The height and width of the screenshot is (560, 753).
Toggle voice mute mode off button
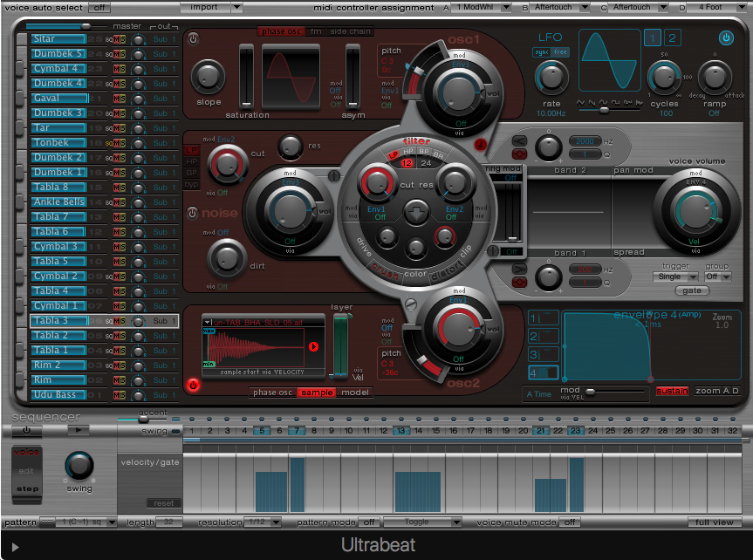570,522
